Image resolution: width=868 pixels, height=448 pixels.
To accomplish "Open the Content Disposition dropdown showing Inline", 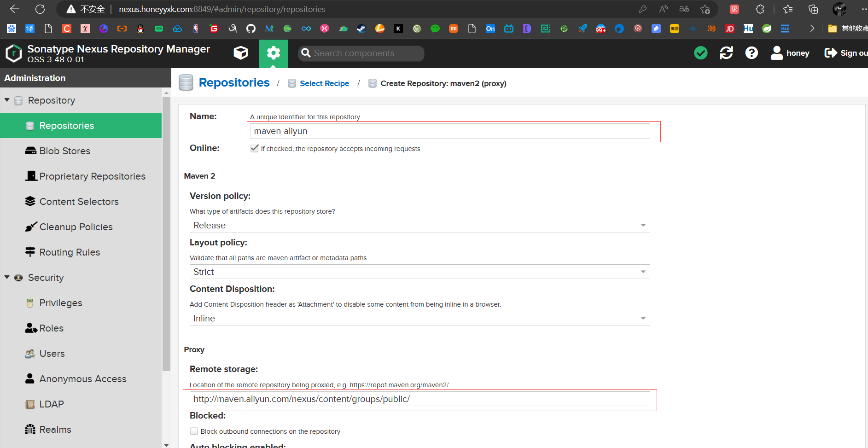I will (419, 318).
